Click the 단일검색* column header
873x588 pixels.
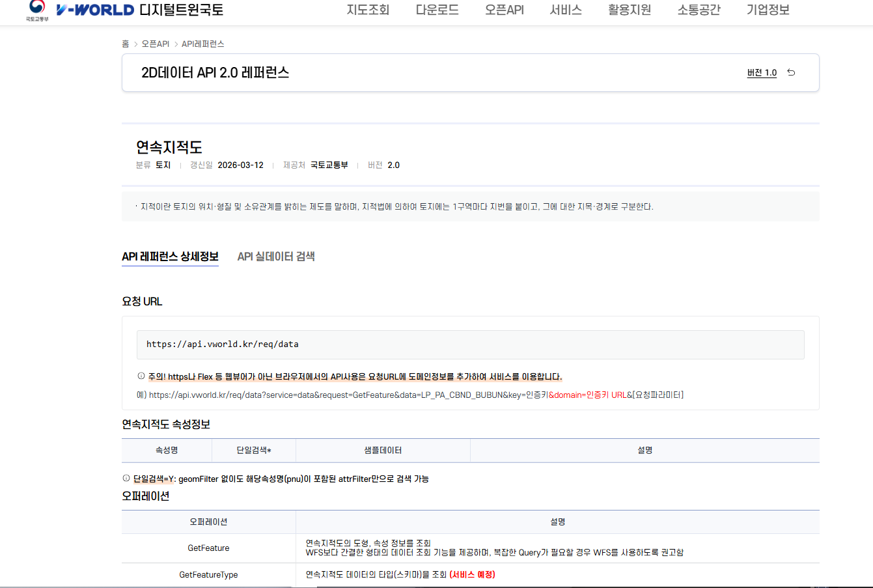point(253,450)
